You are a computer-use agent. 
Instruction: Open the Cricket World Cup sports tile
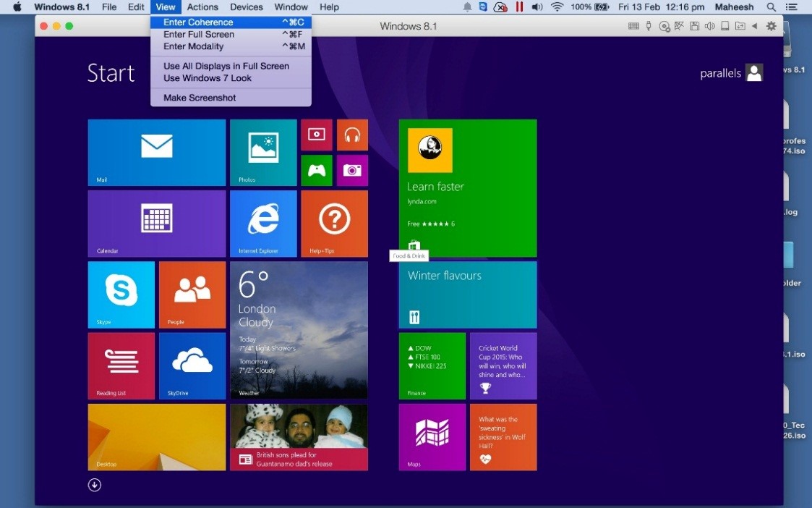pyautogui.click(x=503, y=365)
